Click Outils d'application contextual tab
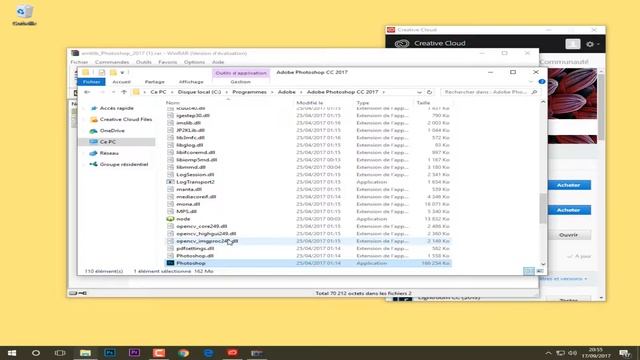640x360 pixels. point(241,73)
